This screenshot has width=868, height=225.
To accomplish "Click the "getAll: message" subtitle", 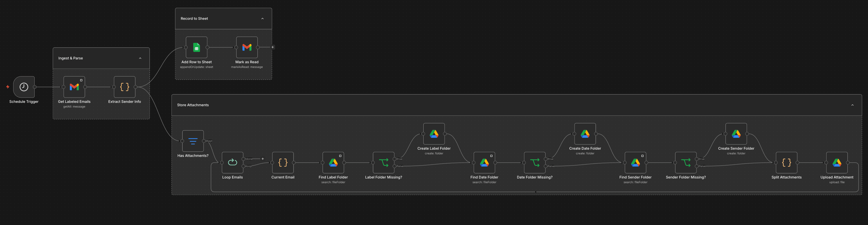I will (74, 107).
